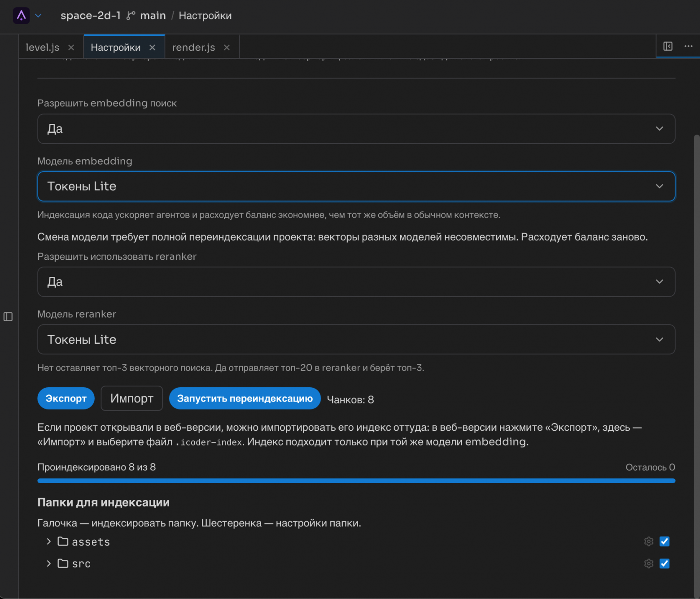Close the render.js tab
700x599 pixels.
227,48
